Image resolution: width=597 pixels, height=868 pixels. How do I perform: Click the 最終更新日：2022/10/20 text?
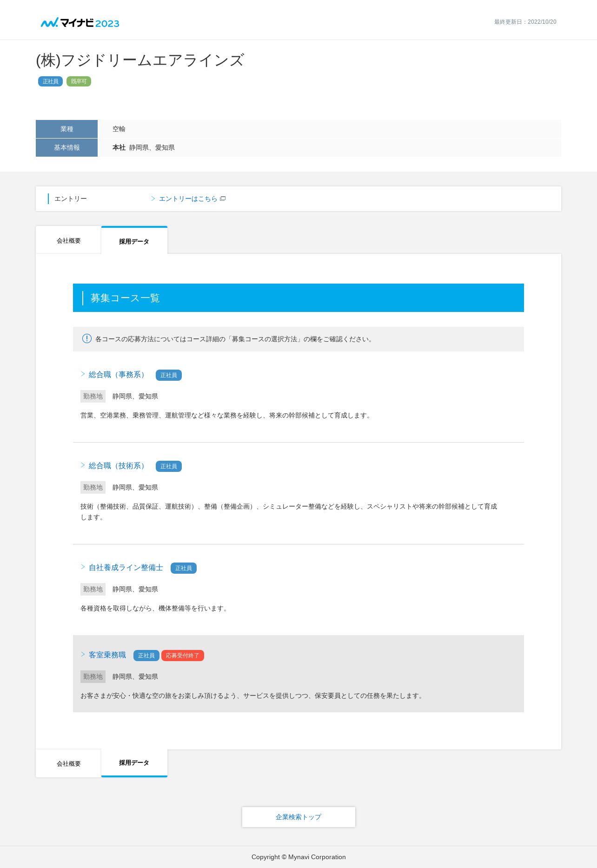[x=525, y=22]
